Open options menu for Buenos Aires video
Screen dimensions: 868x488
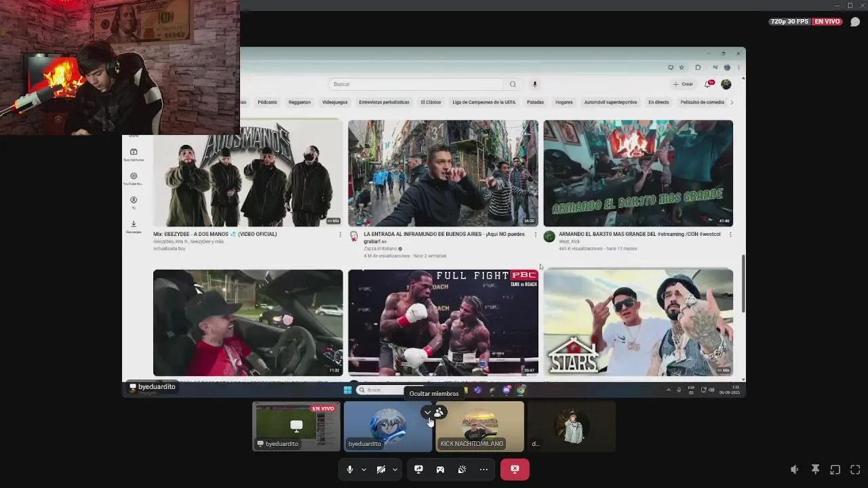coord(536,235)
